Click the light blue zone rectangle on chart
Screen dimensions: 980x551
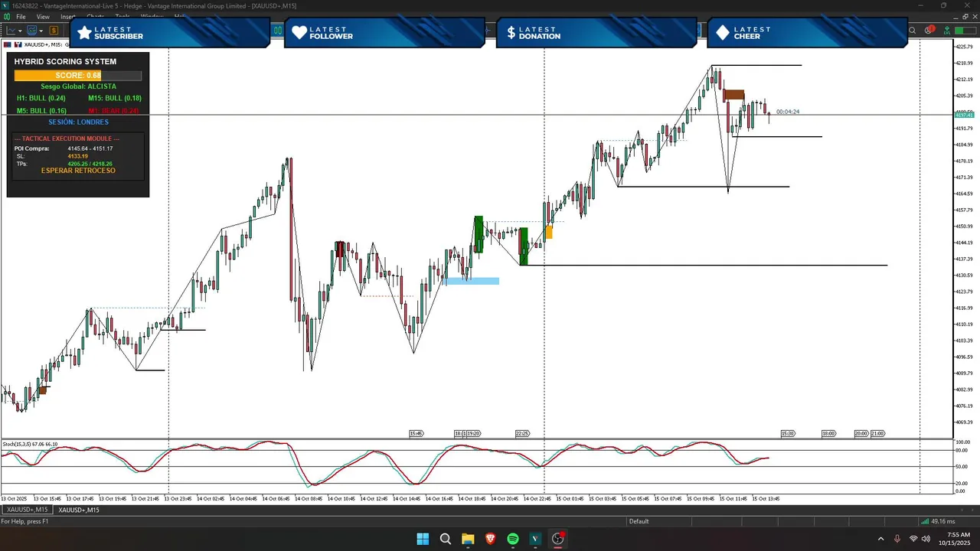pos(472,281)
